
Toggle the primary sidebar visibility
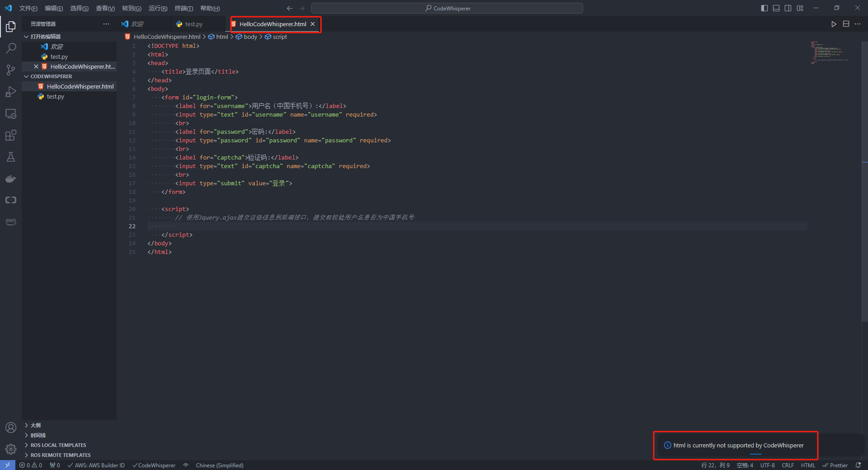(x=764, y=8)
